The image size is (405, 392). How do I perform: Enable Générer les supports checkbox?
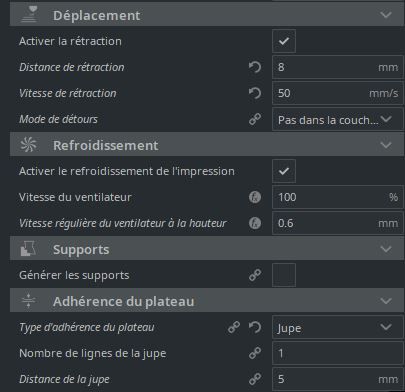click(x=284, y=275)
